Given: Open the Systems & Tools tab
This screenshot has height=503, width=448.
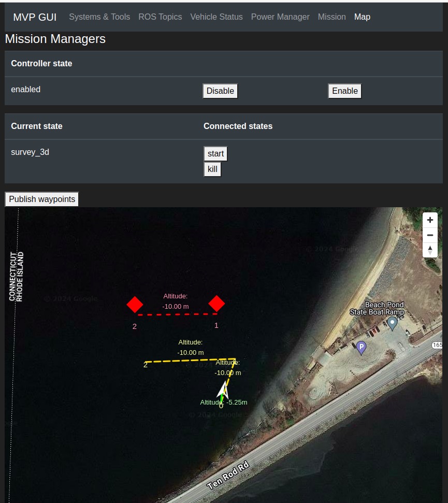Looking at the screenshot, I should [x=99, y=17].
